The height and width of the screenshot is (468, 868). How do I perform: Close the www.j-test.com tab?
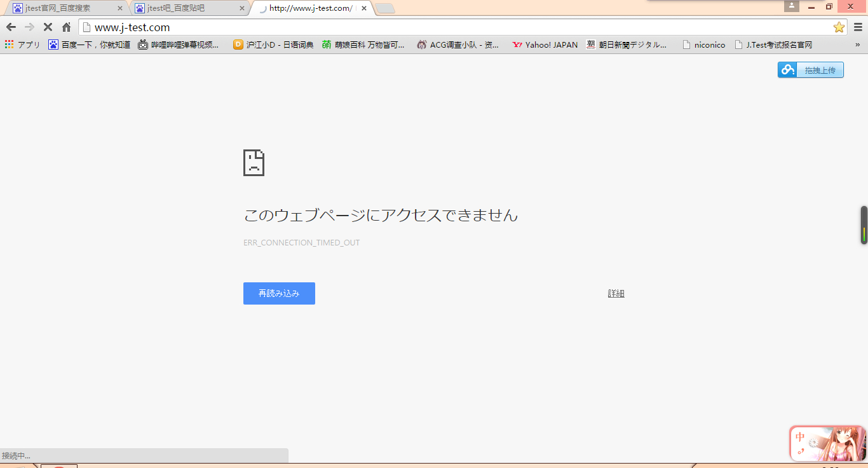364,8
